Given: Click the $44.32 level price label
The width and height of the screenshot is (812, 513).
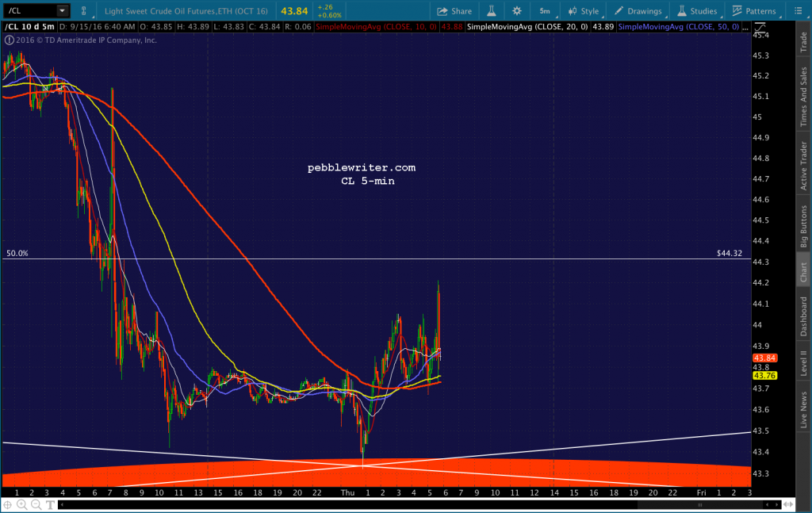Looking at the screenshot, I should [730, 254].
